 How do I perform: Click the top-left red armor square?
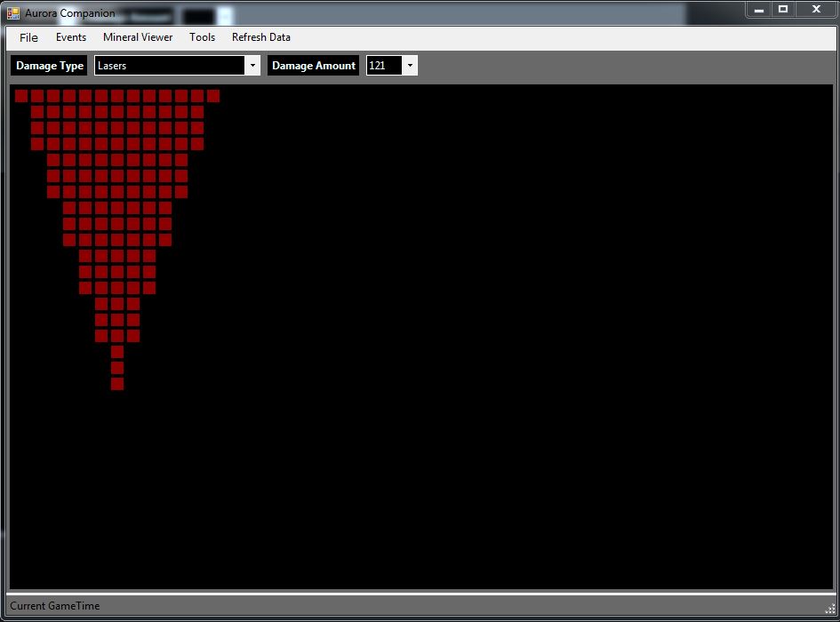21,96
